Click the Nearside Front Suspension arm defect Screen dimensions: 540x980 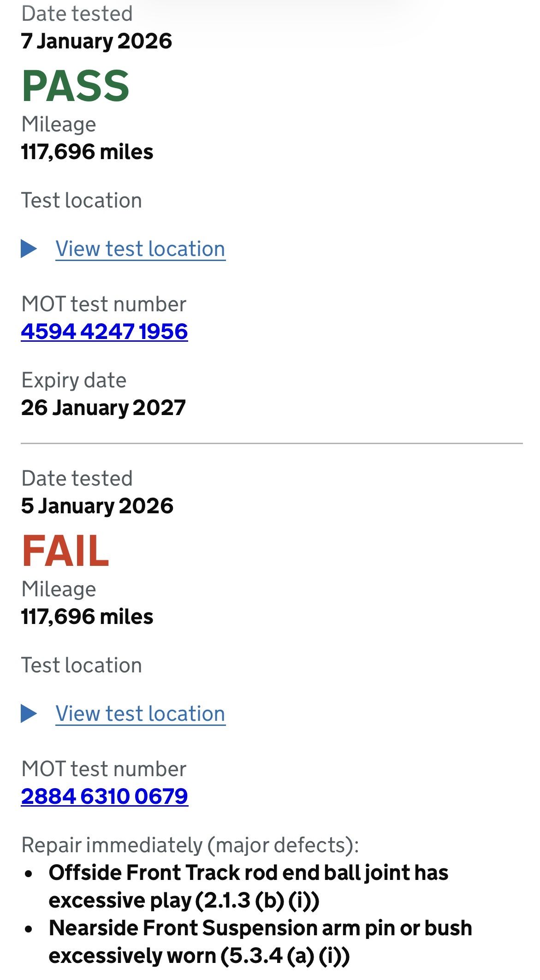[260, 942]
